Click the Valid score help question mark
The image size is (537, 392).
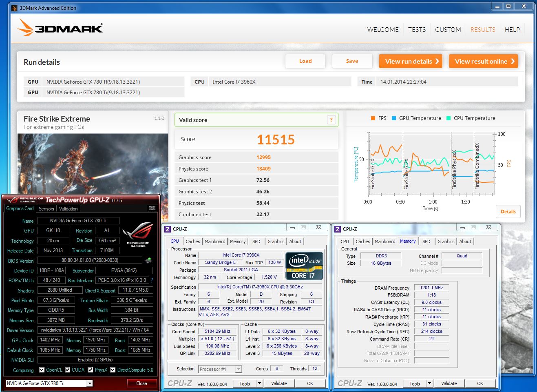point(331,120)
